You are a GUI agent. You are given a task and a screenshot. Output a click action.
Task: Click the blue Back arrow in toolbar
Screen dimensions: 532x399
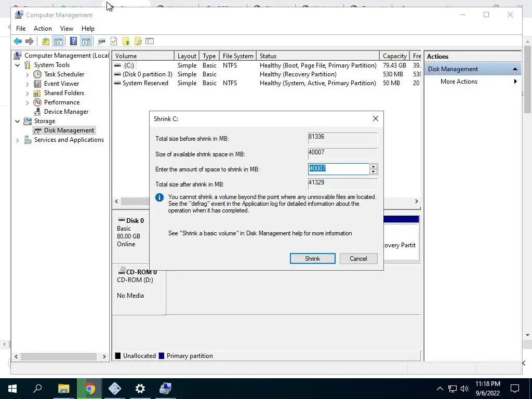click(x=18, y=42)
